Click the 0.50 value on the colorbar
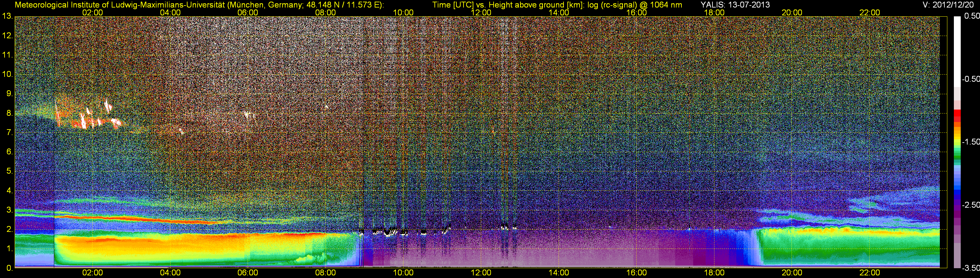 972,16
